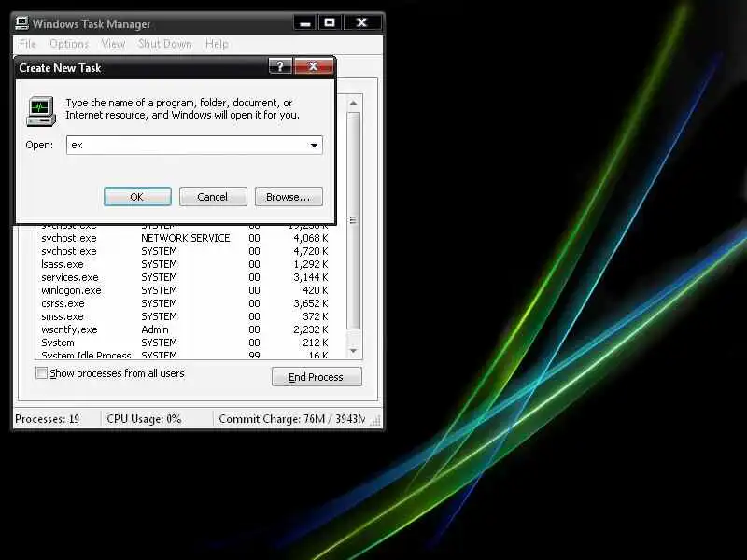The height and width of the screenshot is (560, 747).
Task: Click the 99 CPU value of System Idle Process
Action: click(254, 355)
